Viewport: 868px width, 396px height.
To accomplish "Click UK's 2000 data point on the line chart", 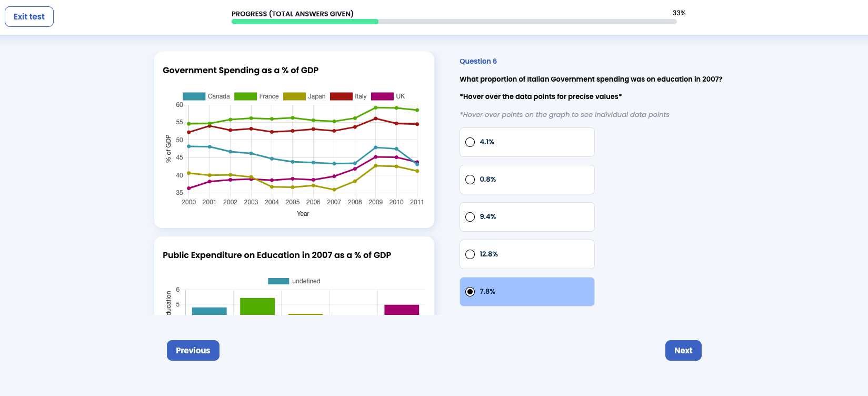I will [189, 188].
